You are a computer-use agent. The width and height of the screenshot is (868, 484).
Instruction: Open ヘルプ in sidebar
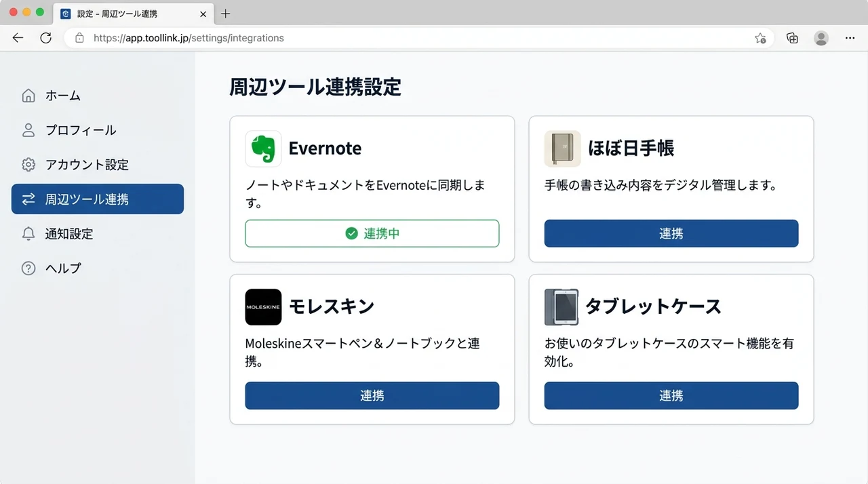point(98,268)
